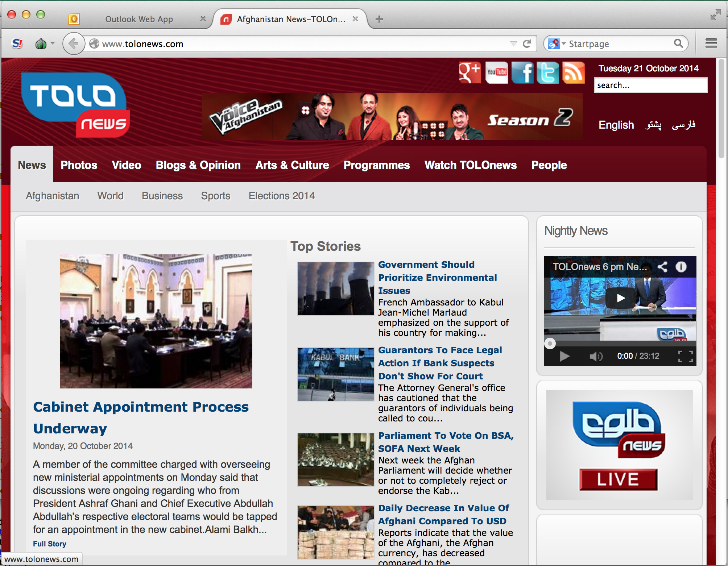This screenshot has width=728, height=566.
Task: Click the Startpage search magnifier icon
Action: (x=678, y=44)
